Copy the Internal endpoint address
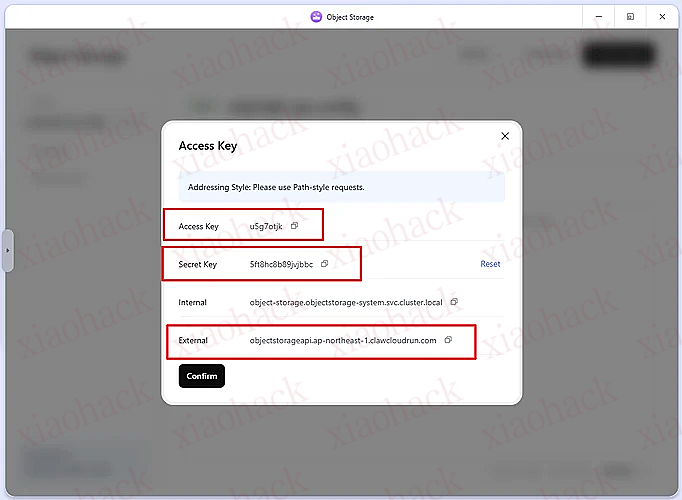 coord(454,301)
